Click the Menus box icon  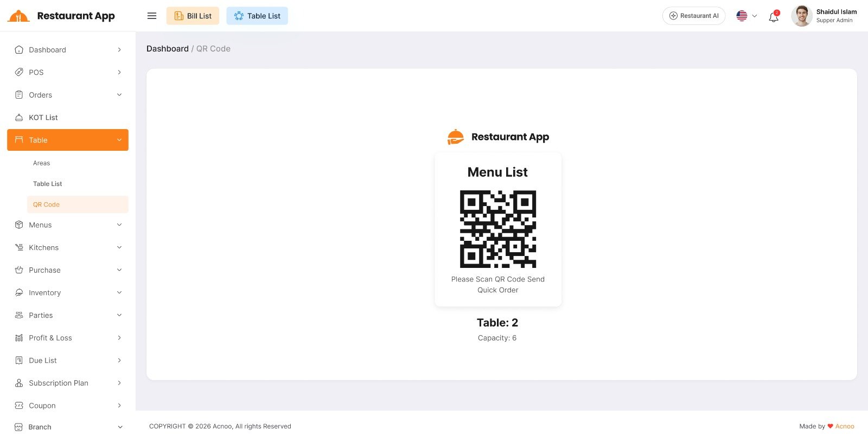[x=19, y=225]
